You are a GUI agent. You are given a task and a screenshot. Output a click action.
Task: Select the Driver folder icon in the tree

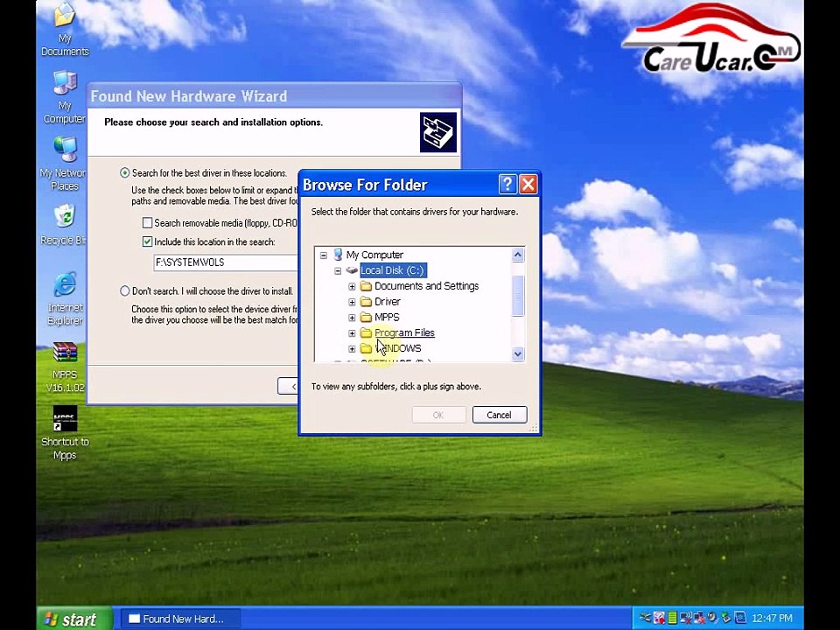point(366,302)
